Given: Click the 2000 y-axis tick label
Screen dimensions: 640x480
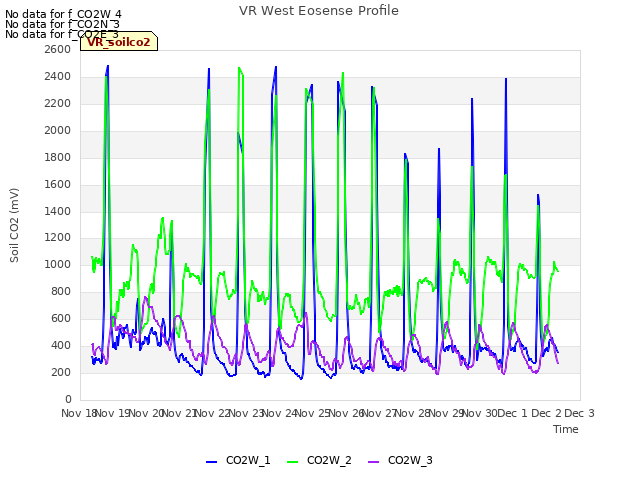Looking at the screenshot, I should pyautogui.click(x=58, y=130).
